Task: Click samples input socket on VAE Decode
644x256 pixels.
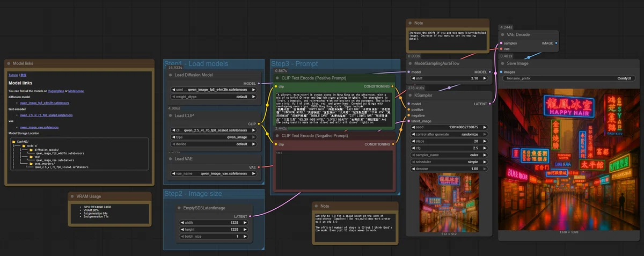Action: coord(501,42)
